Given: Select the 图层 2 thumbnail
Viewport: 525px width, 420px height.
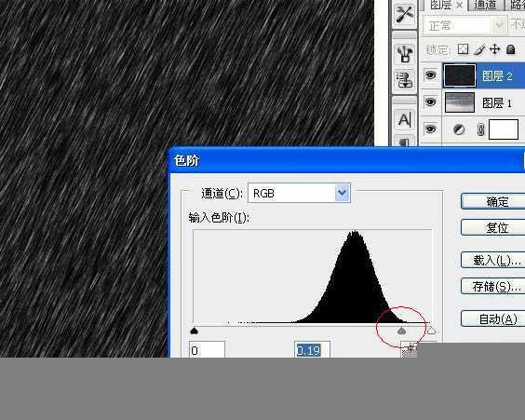Looking at the screenshot, I should [460, 75].
